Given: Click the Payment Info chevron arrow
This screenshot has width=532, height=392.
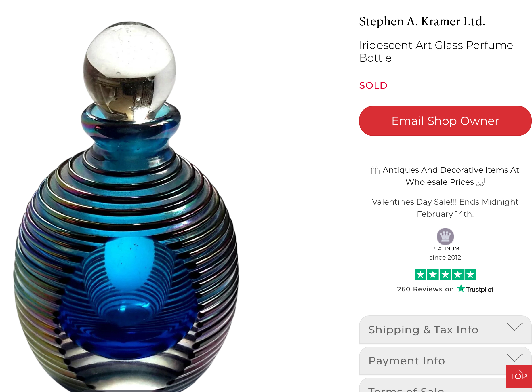Looking at the screenshot, I should (x=514, y=358).
